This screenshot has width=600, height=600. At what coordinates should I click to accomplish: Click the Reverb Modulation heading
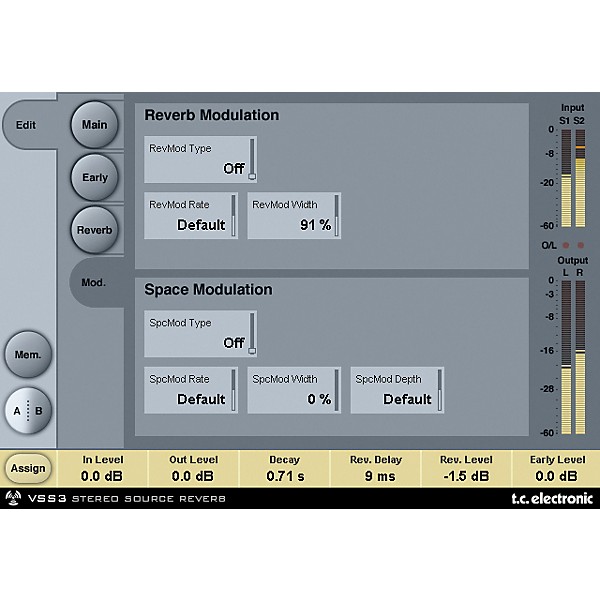point(212,115)
